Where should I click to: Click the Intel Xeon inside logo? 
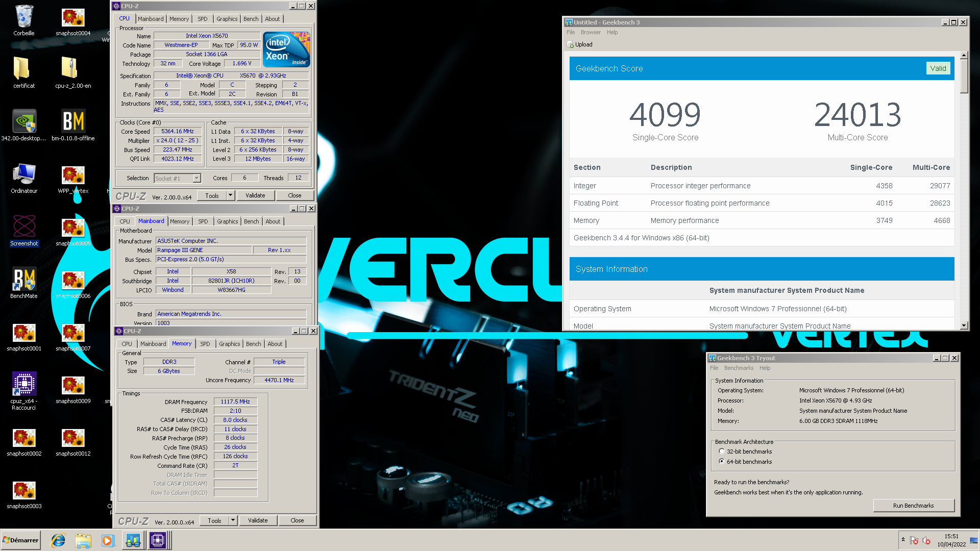click(x=287, y=49)
